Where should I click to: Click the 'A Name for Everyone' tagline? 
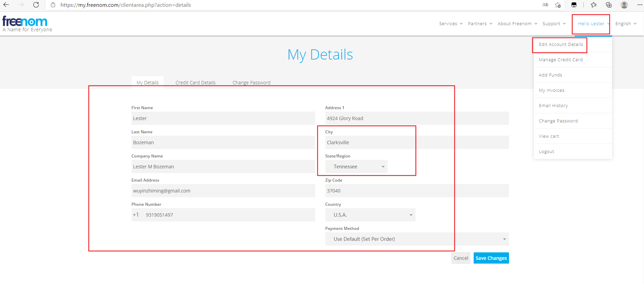(x=28, y=30)
